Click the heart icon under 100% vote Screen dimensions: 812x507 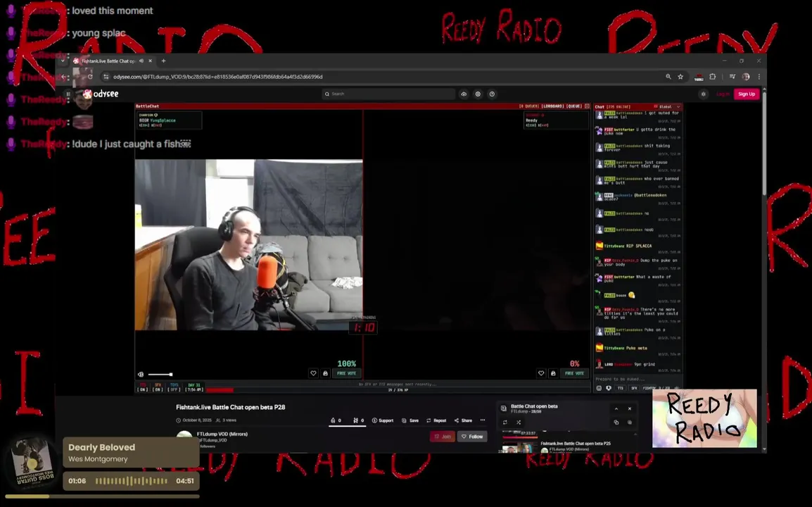[x=313, y=373]
